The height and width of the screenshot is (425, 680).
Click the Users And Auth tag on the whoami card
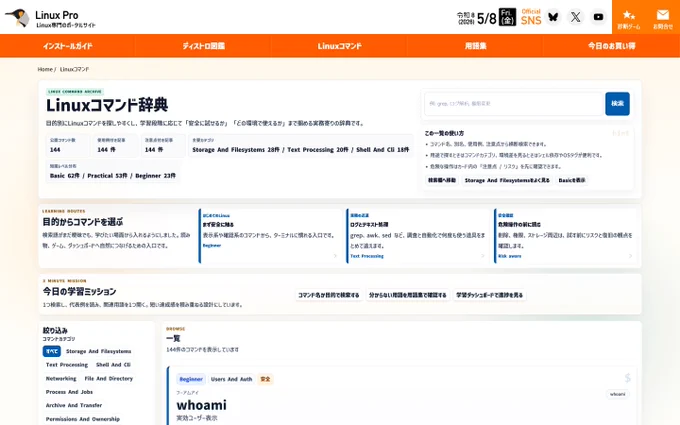(232, 379)
